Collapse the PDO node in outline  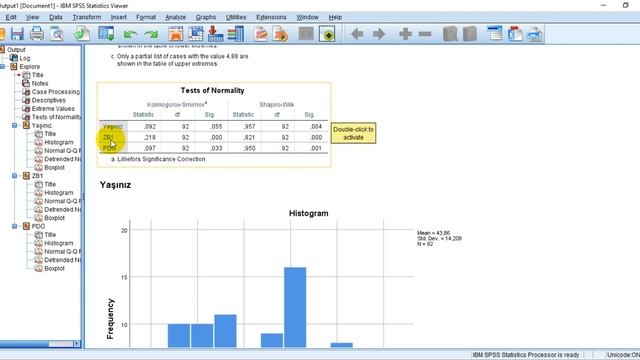tap(15, 226)
